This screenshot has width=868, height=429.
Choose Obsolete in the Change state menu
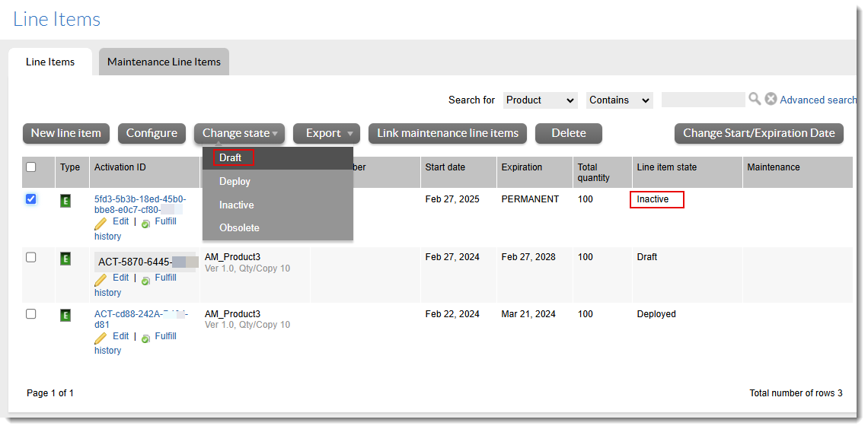(239, 227)
